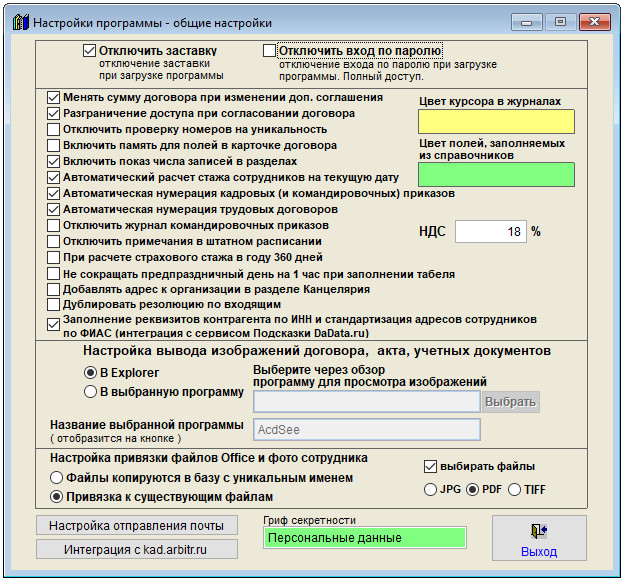Click yellow Цвет курсора в журналах swatch
Image resolution: width=621 pixels, height=582 pixels.
(x=496, y=122)
